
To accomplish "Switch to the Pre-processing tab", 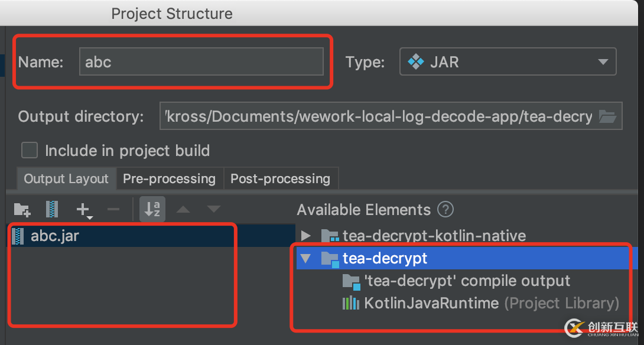I will 169,178.
